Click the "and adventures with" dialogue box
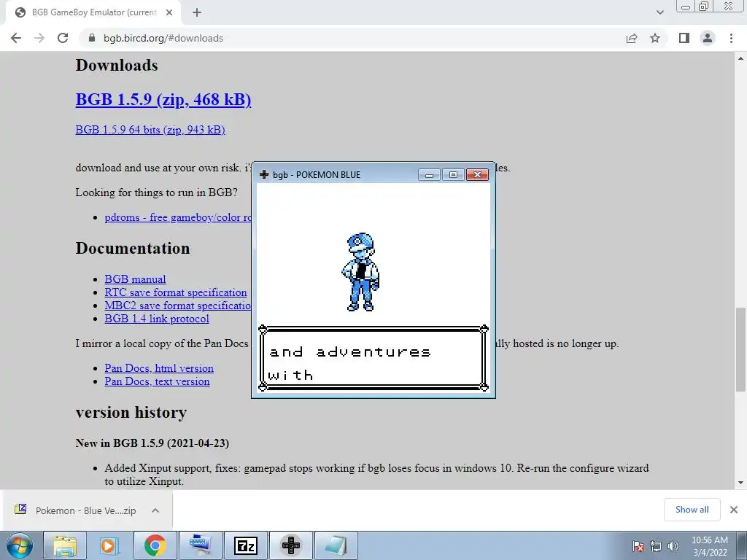 pos(373,358)
